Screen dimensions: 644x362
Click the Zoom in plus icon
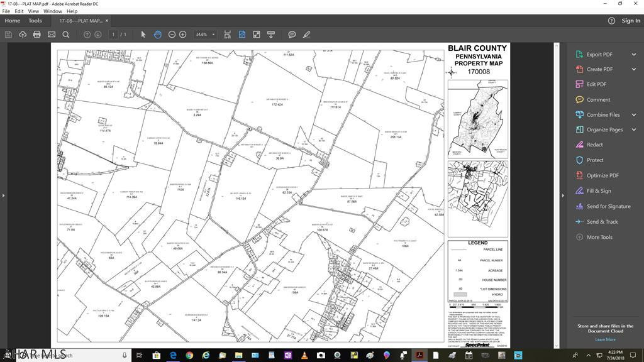pos(183,35)
